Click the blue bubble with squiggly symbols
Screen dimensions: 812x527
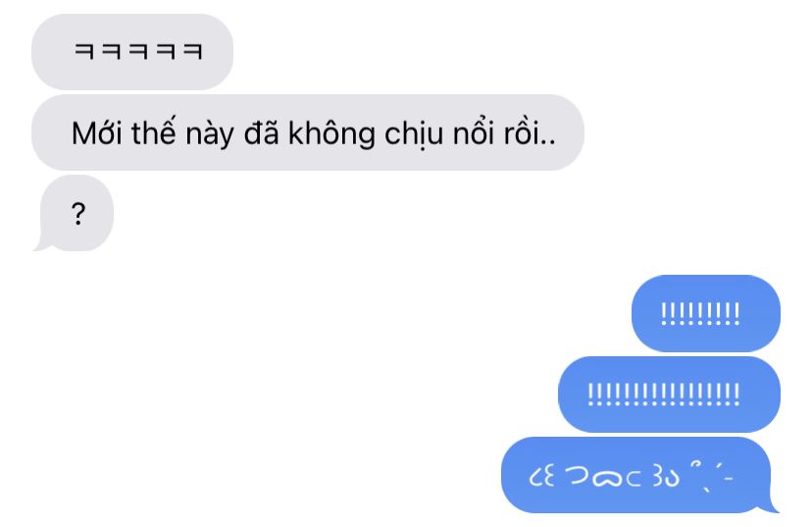pyautogui.click(x=639, y=475)
